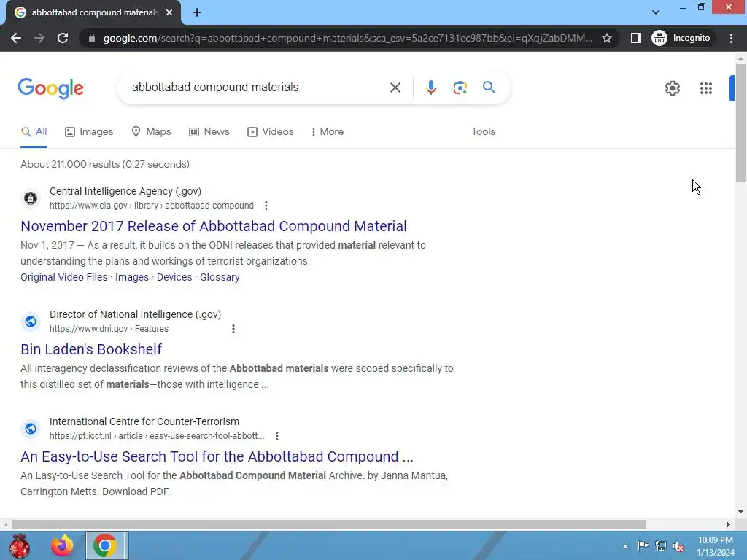The width and height of the screenshot is (747, 560).
Task: Click the scroll right arrow of horizontal scrollbar
Action: tap(728, 524)
